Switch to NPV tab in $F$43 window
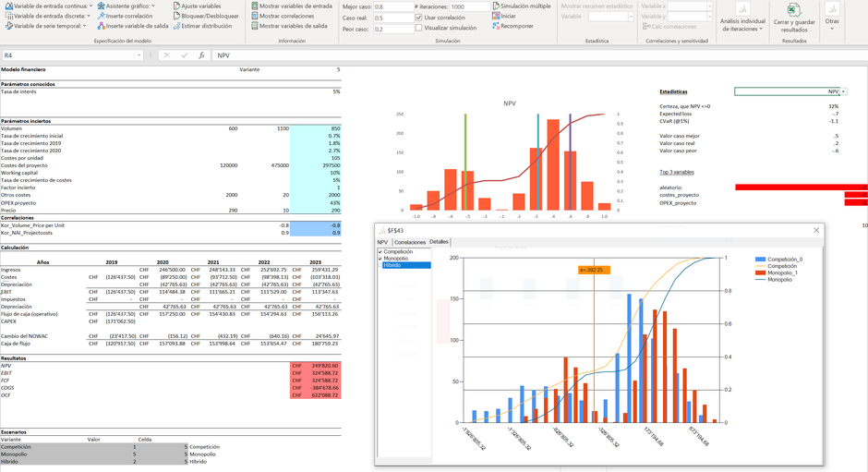This screenshot has width=868, height=472. 382,242
